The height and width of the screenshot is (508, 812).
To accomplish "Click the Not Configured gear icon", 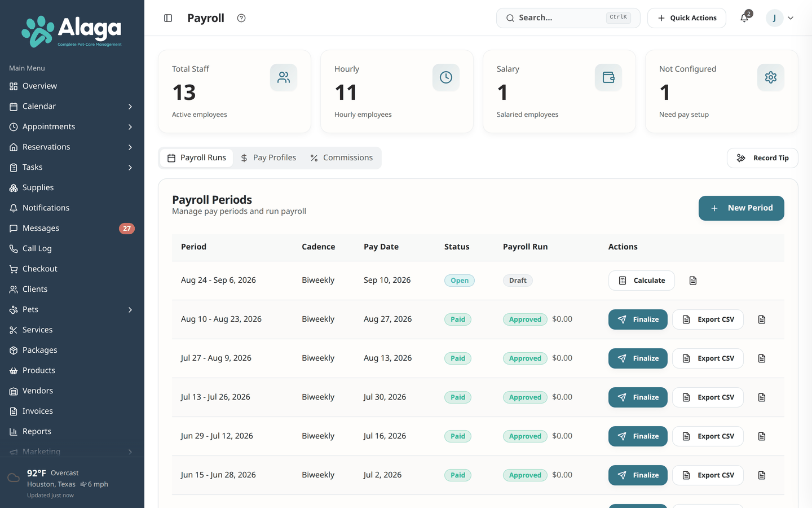I will tap(771, 77).
